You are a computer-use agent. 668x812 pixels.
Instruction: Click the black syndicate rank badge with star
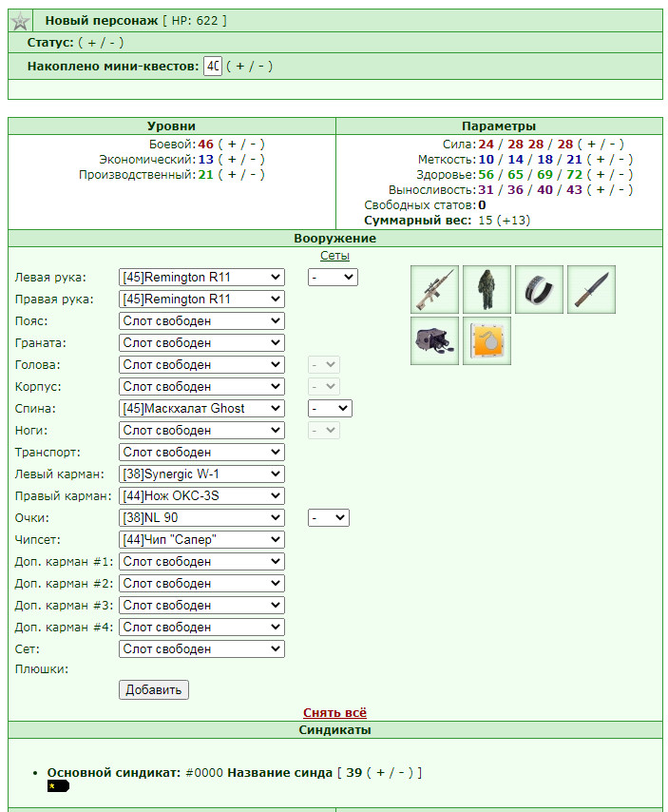(x=58, y=786)
